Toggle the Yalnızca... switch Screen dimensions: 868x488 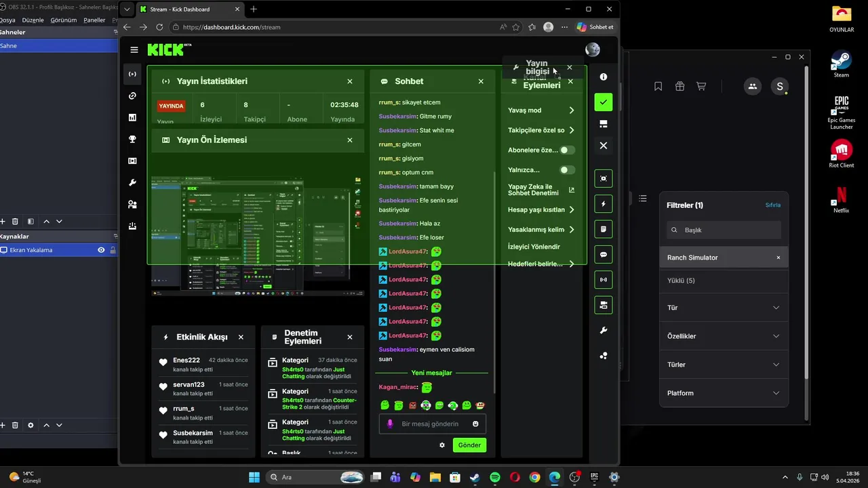tap(567, 170)
